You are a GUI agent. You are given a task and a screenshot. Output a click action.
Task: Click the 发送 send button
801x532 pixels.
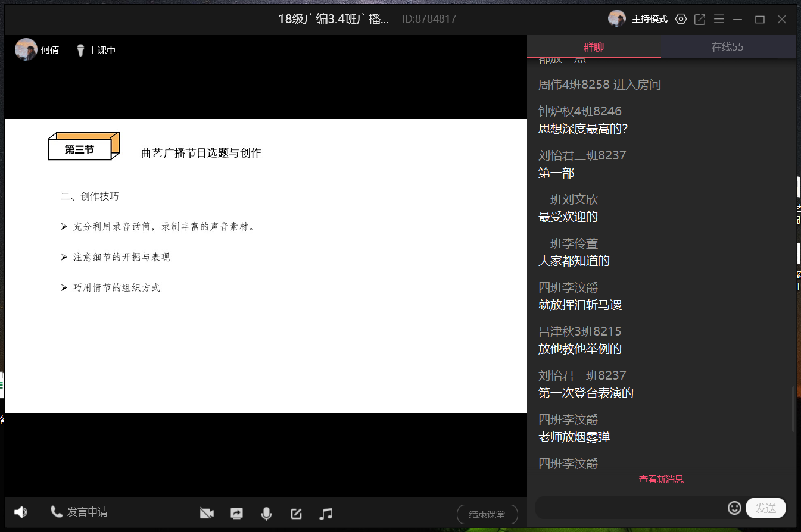coord(765,508)
